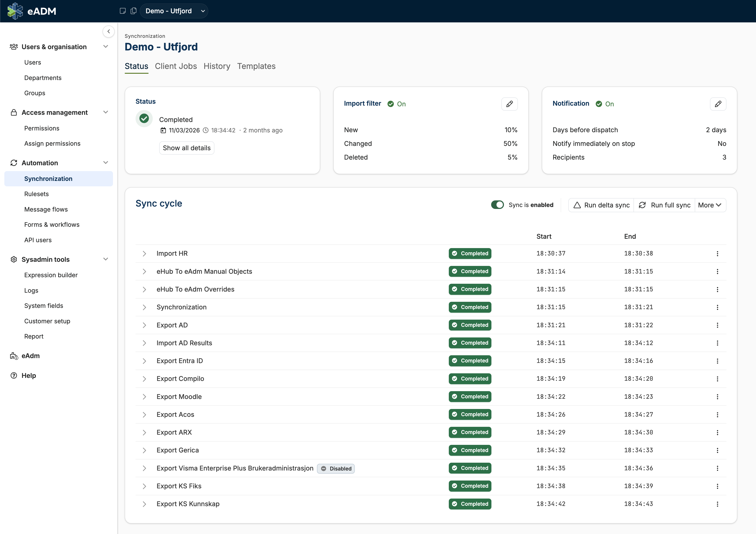Open the kebab menu for Export Entra ID

717,361
